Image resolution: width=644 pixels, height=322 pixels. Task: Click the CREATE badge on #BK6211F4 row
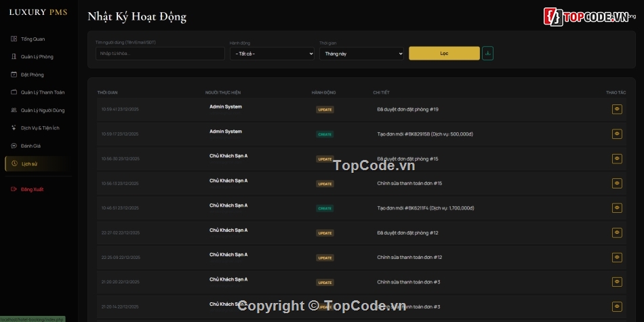pyautogui.click(x=325, y=208)
